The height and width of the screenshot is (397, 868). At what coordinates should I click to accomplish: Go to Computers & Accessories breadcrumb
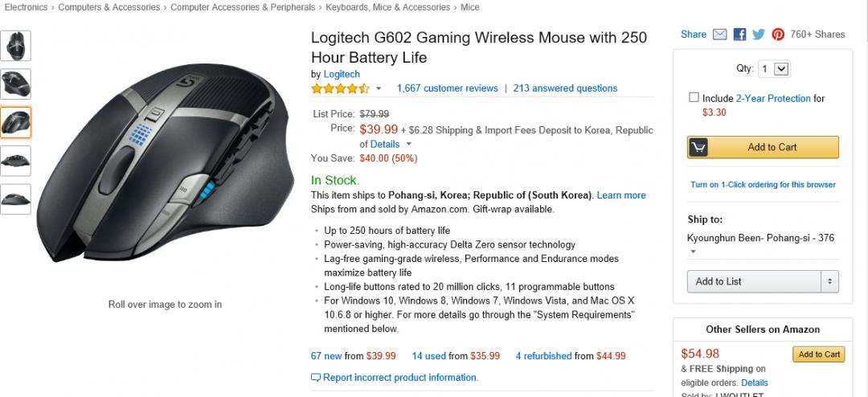pos(107,7)
